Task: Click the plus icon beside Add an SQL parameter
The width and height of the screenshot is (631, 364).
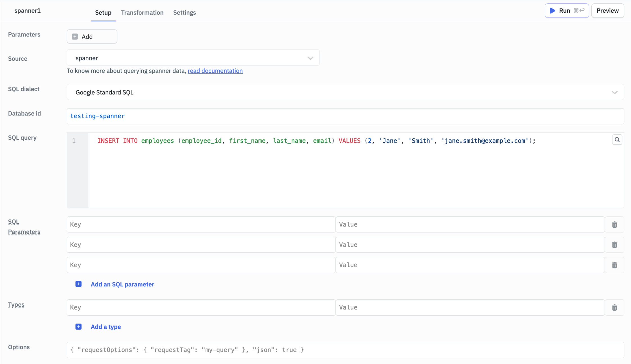Action: coord(78,284)
